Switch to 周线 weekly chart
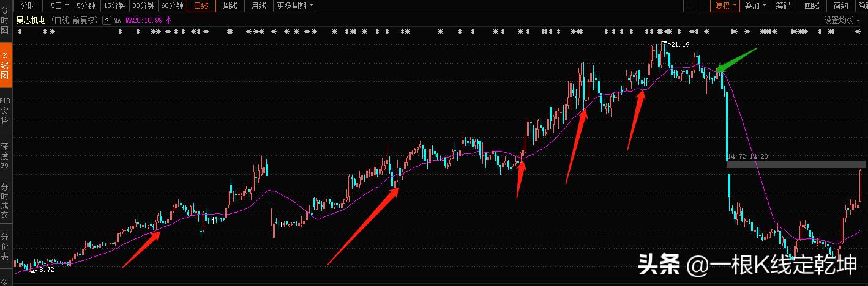This screenshot has width=868, height=286. coord(230,5)
